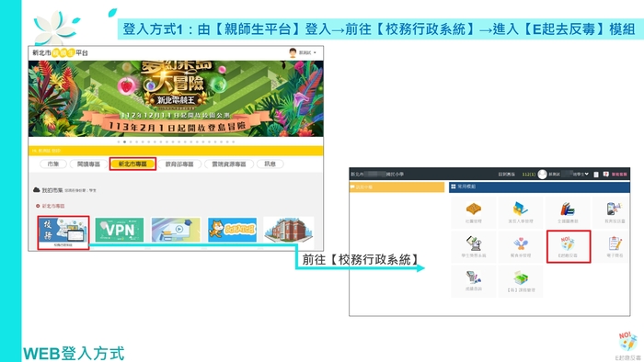644x362 pixels.
Task: Select the 訊息 tab
Action: (270, 164)
